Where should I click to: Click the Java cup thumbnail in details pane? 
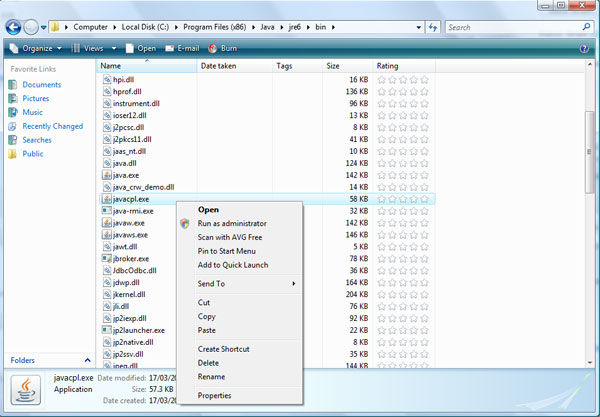(26, 390)
